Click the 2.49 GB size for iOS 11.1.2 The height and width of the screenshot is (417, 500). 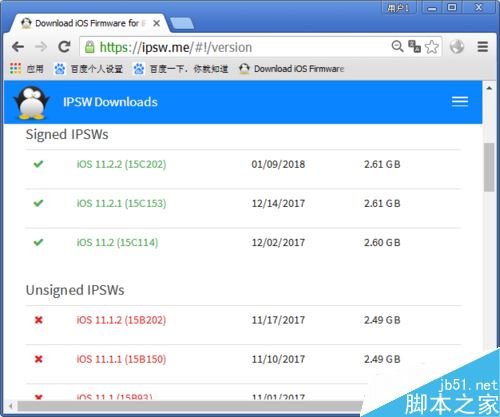[x=382, y=320]
